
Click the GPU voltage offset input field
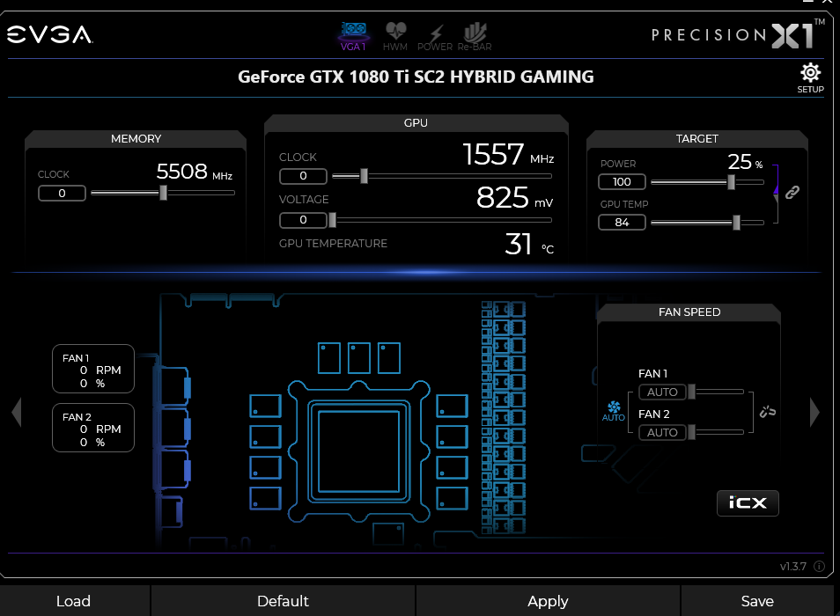(x=303, y=220)
